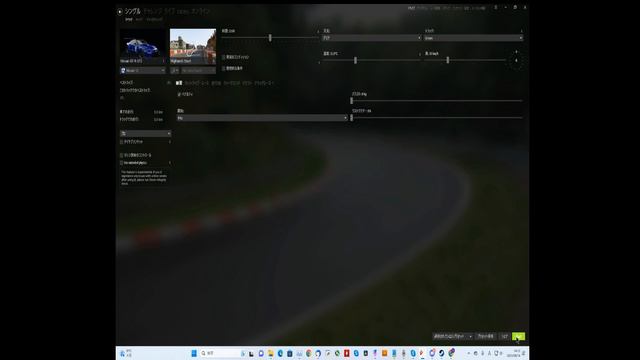Open the saved presets dropdown at bottom right

[x=453, y=336]
